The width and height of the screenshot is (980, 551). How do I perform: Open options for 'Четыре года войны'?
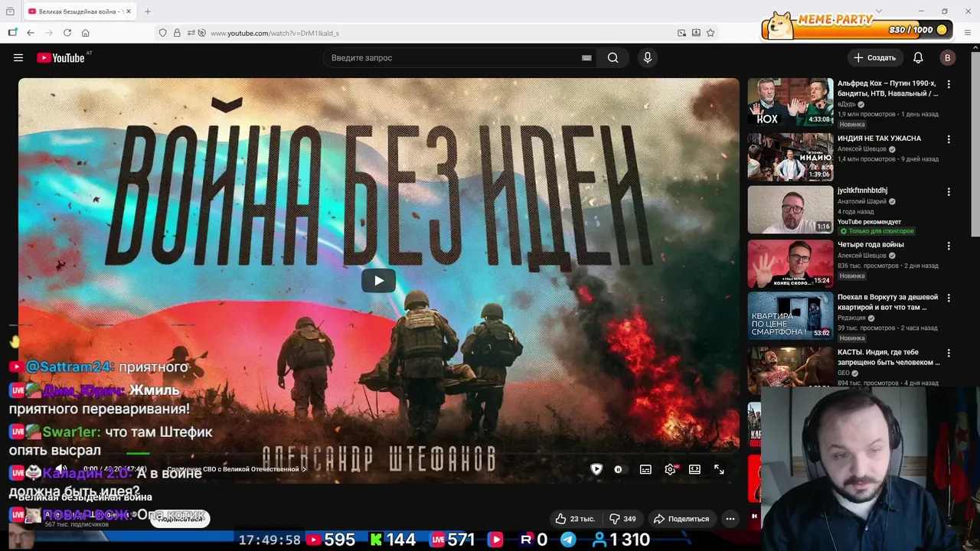[x=949, y=246]
